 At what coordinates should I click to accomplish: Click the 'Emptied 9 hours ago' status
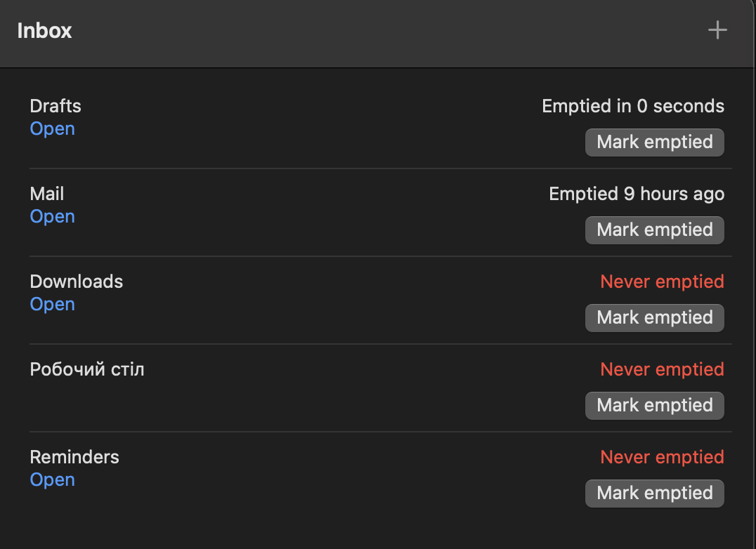click(637, 194)
